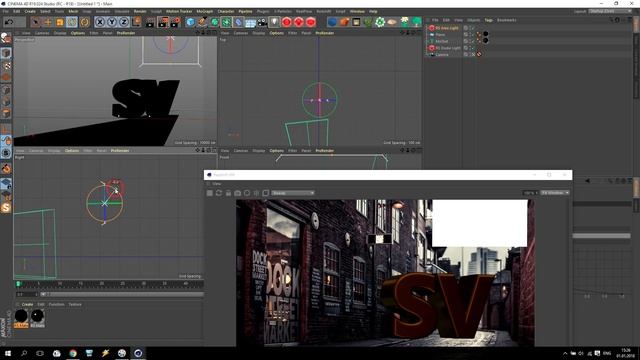640x360 pixels.
Task: Open ProRender menu of the Perspective viewport
Action: pyautogui.click(x=126, y=33)
